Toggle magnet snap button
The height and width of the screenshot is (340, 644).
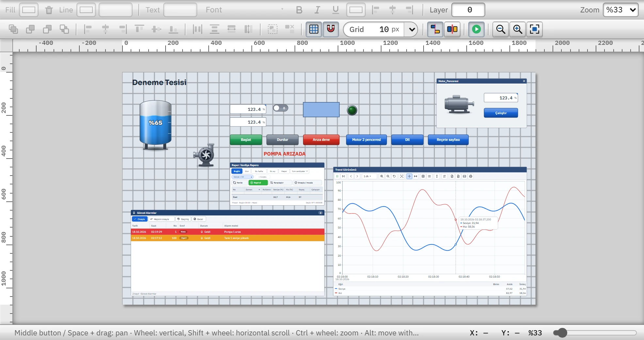331,29
